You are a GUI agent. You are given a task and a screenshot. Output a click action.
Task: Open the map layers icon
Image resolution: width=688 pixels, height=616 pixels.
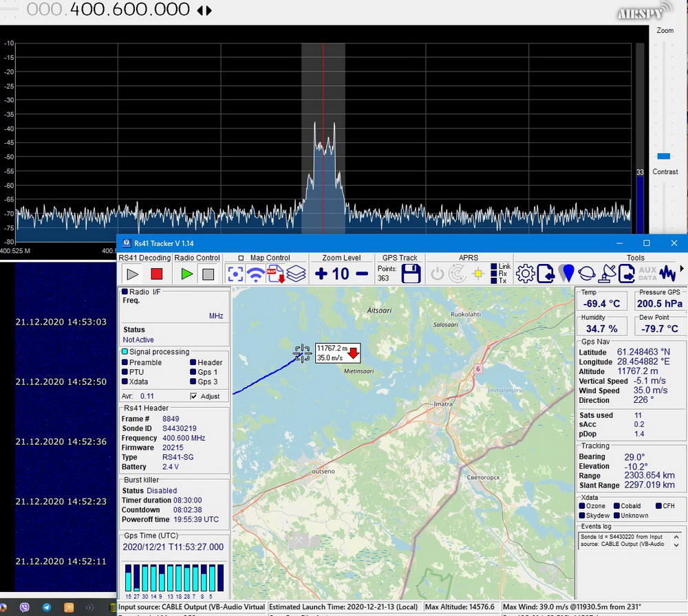296,274
